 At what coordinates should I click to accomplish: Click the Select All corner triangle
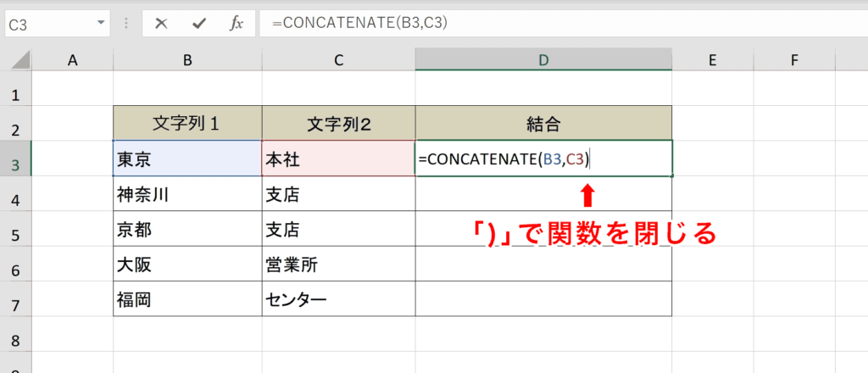coord(16,60)
